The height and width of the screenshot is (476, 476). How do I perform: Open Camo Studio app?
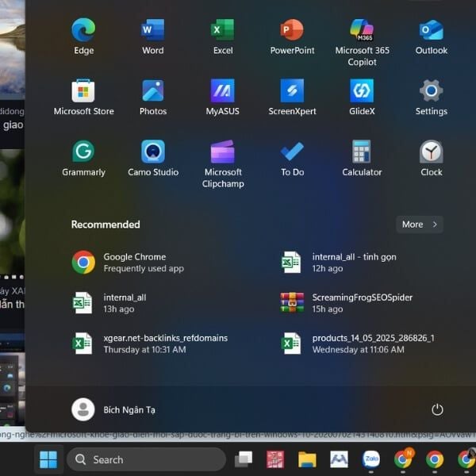pyautogui.click(x=153, y=159)
